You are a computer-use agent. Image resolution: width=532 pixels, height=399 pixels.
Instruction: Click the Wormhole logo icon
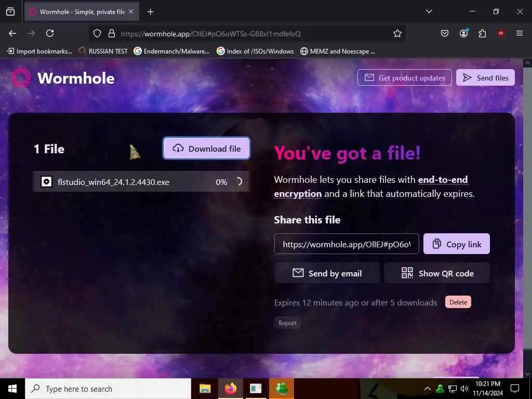point(21,77)
